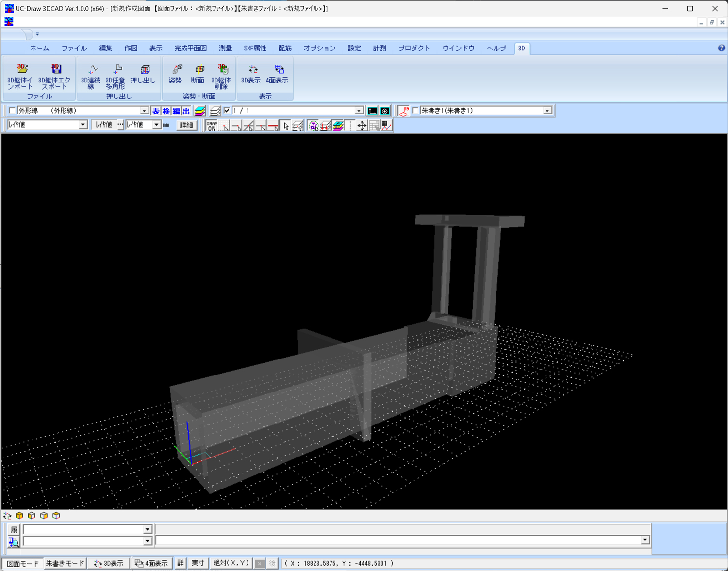
Task: Check the 外形線 layer checkbox
Action: click(x=13, y=111)
